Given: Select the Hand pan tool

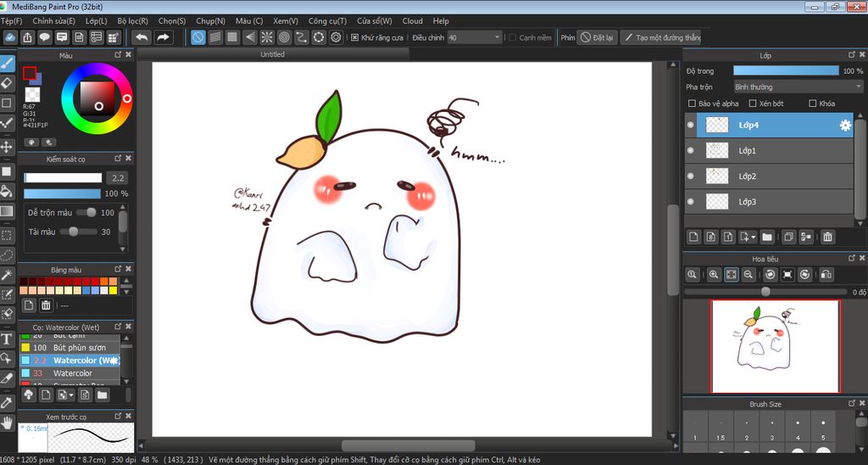Looking at the screenshot, I should tap(7, 423).
